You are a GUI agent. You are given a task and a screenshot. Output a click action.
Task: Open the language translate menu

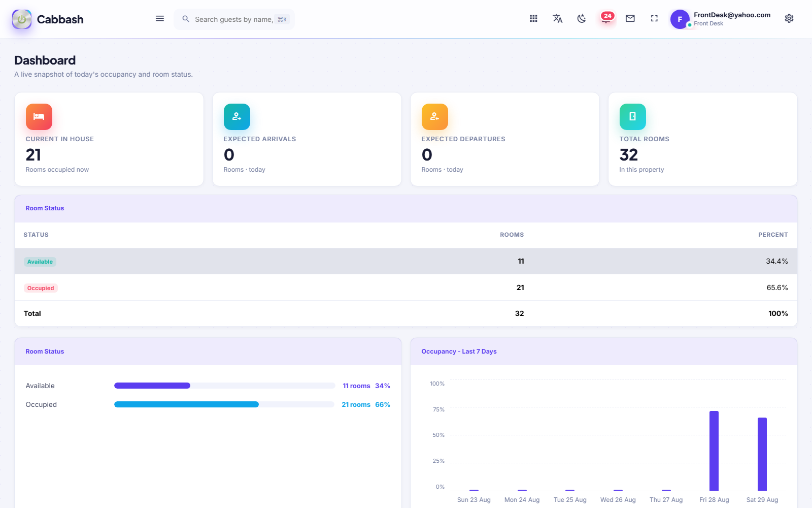click(x=557, y=19)
